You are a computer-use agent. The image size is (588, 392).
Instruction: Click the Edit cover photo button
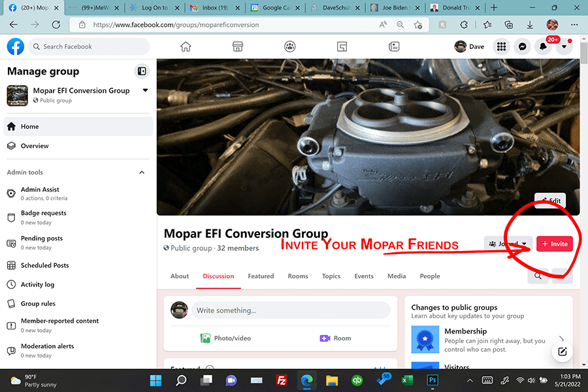point(550,201)
